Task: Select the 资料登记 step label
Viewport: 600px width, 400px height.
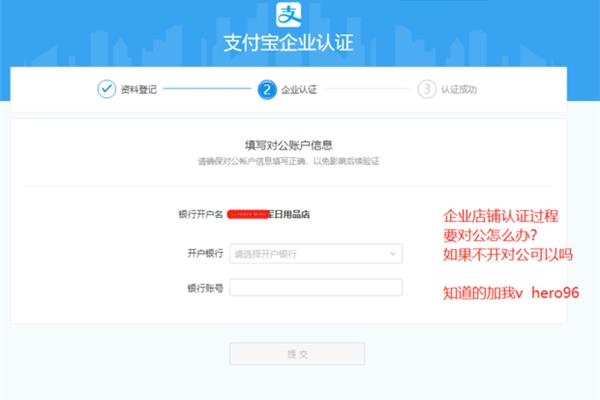Action: tap(139, 90)
